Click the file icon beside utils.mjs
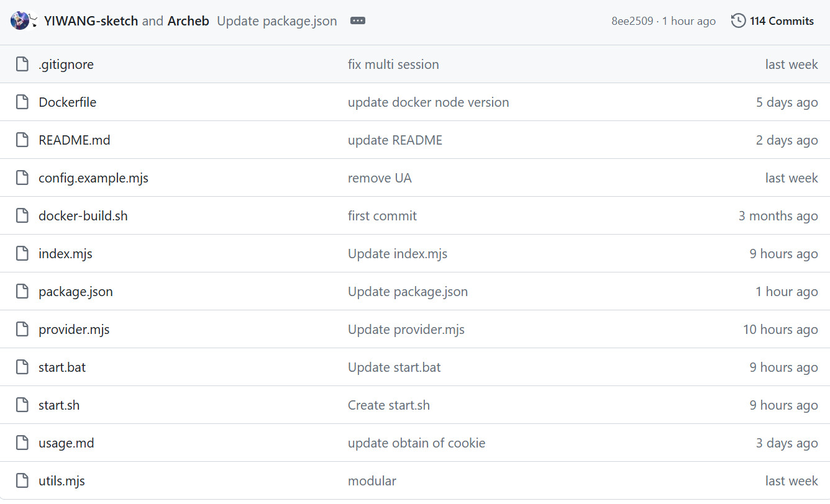 coord(22,480)
